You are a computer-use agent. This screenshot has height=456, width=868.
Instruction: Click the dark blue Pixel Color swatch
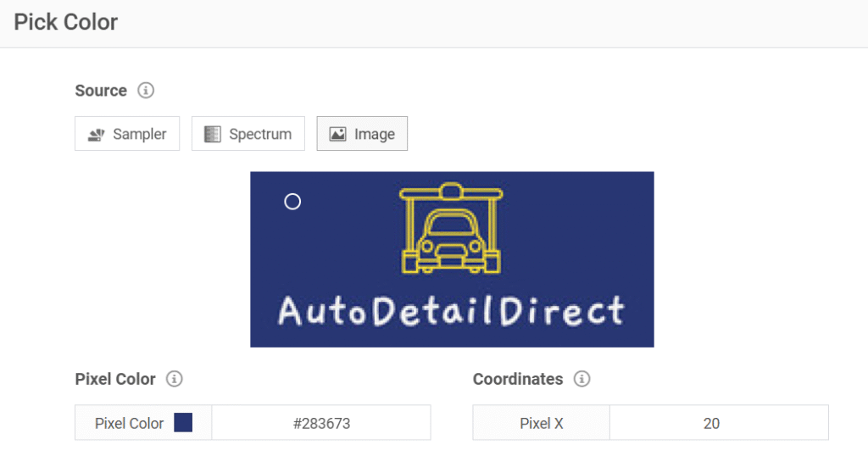183,423
